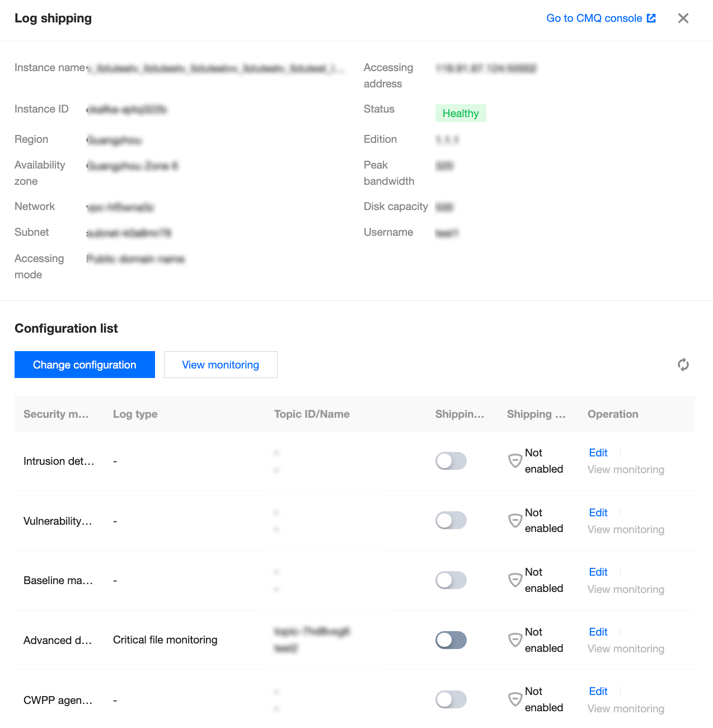Click shield status icon in Advanced defense row
Viewport: 713px width, 728px height.
[x=515, y=640]
